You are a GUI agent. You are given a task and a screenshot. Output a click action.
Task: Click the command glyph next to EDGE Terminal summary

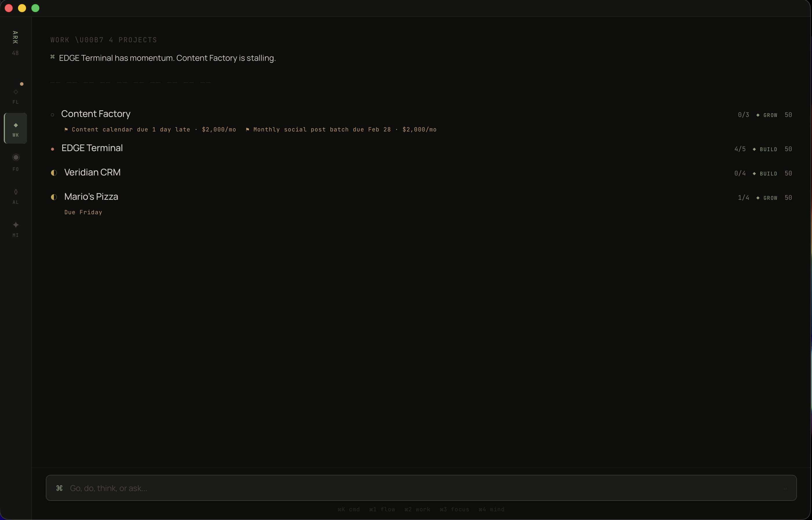tap(52, 57)
